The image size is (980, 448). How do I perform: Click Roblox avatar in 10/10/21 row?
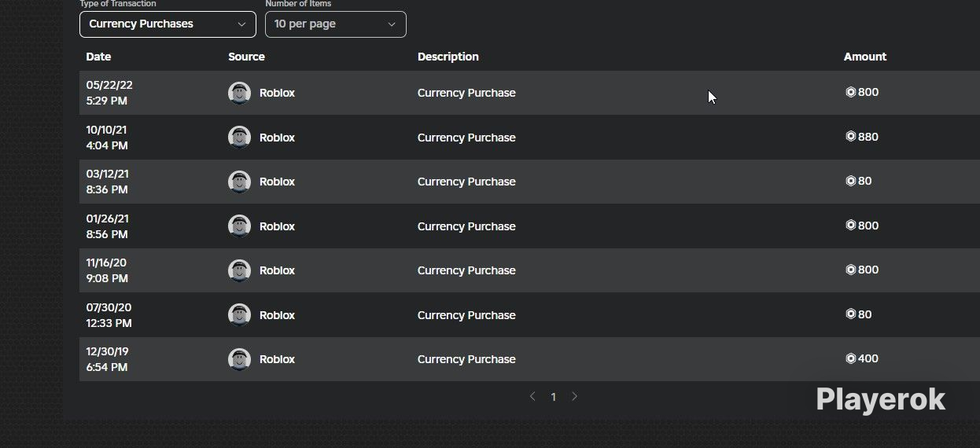point(239,138)
